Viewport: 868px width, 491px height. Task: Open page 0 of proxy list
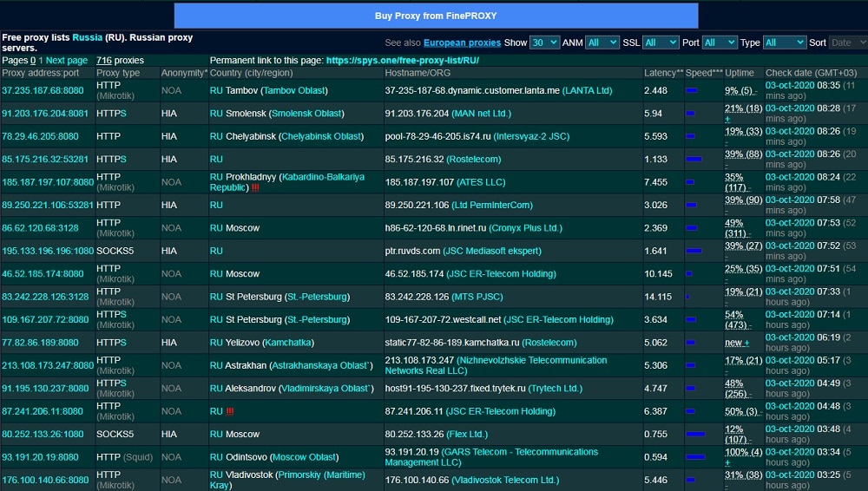[33, 61]
